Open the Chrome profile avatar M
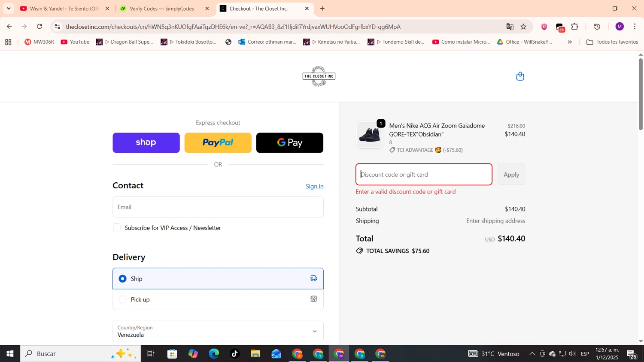 tap(619, 27)
